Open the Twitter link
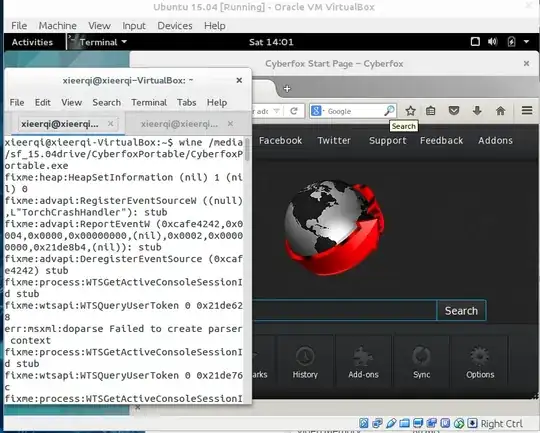Screen dimensions: 540x433 point(334,141)
